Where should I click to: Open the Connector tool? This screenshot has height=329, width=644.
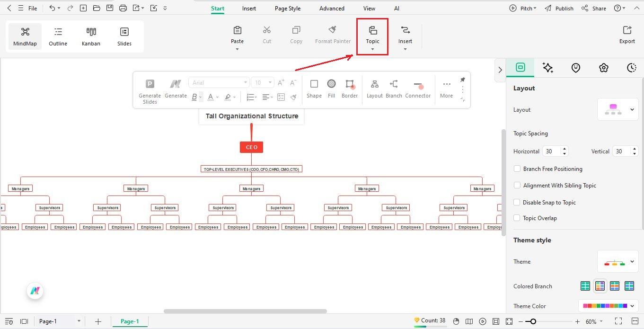click(418, 88)
